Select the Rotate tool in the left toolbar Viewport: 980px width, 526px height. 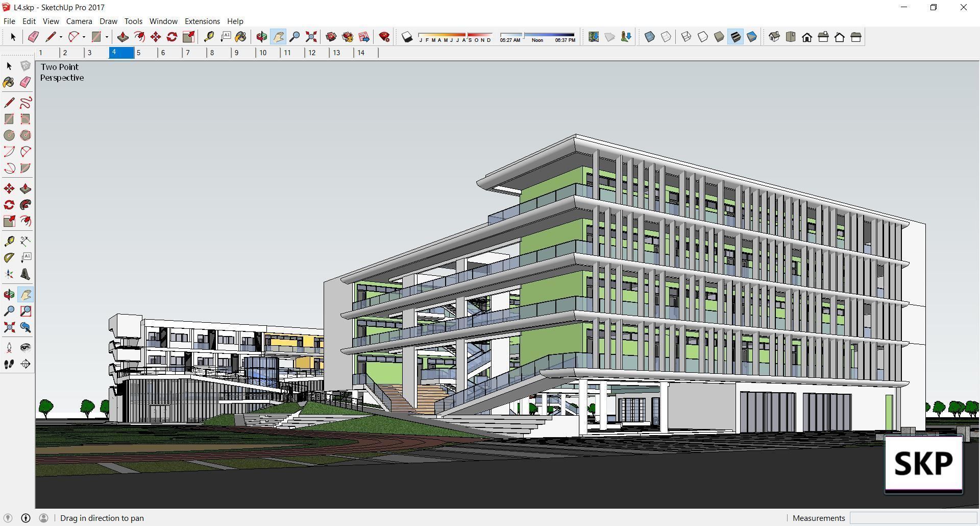click(9, 205)
